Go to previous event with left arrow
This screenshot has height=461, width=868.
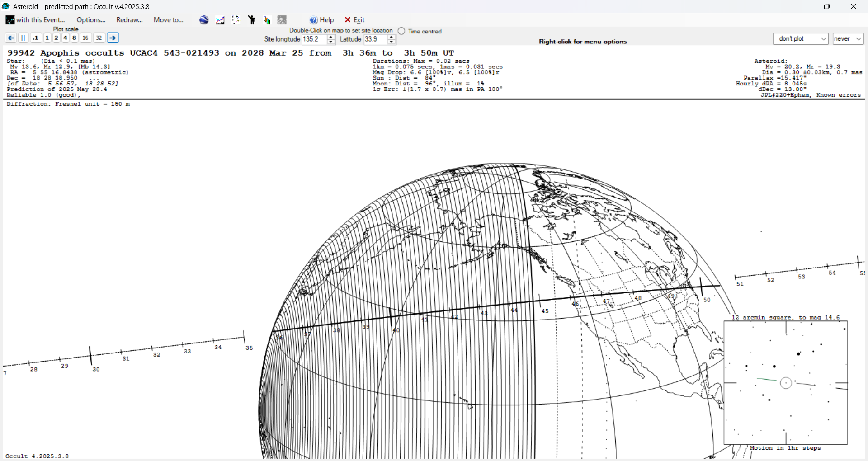coord(11,38)
